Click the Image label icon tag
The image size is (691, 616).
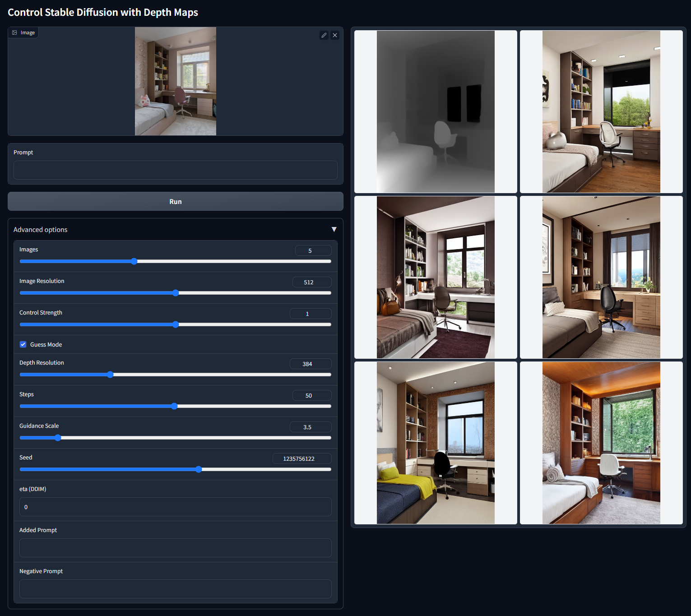coord(23,32)
